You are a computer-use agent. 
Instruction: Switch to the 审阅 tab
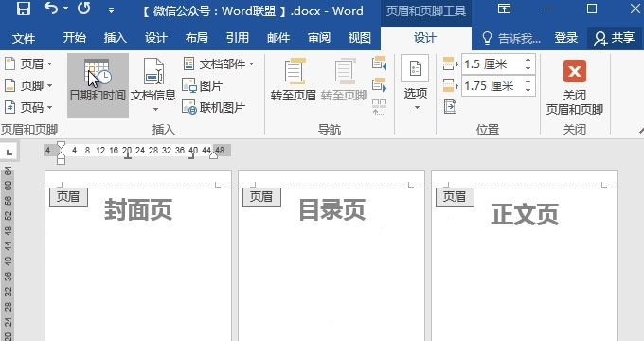[319, 38]
